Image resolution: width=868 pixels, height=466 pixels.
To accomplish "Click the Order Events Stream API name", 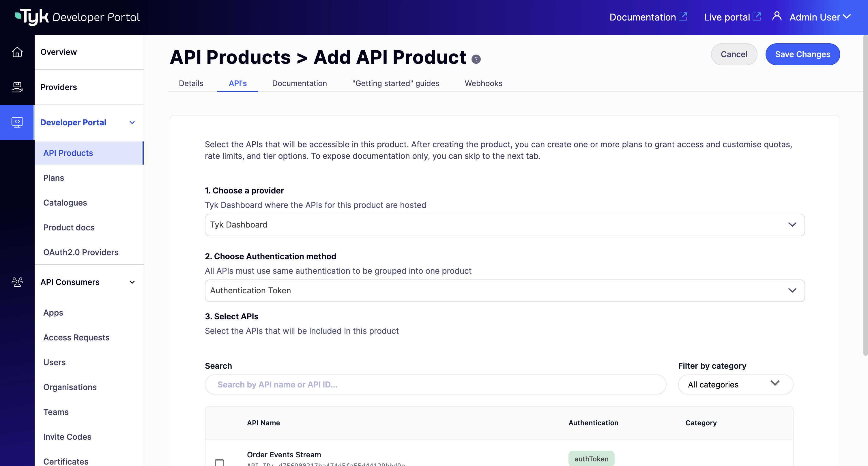I will [284, 454].
